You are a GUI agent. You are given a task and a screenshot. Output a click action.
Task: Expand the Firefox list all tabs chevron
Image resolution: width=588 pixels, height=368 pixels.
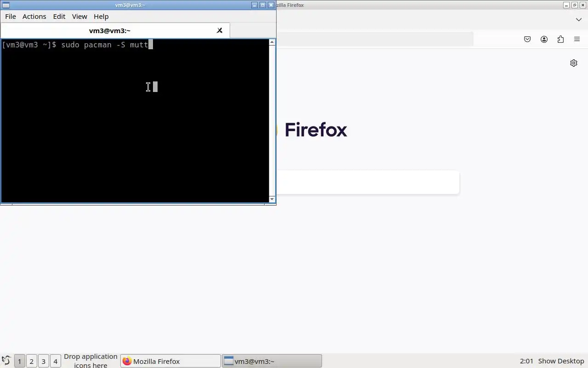(x=579, y=20)
